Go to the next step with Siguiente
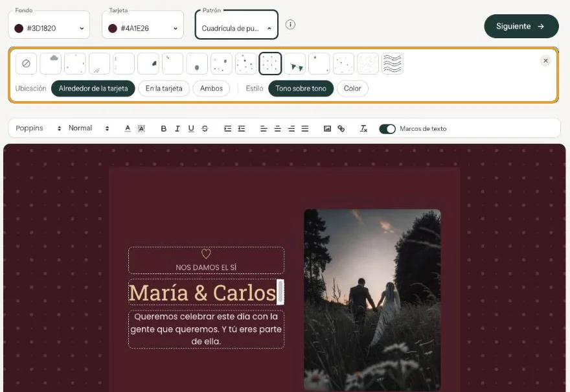Image resolution: width=570 pixels, height=392 pixels. coord(521,26)
